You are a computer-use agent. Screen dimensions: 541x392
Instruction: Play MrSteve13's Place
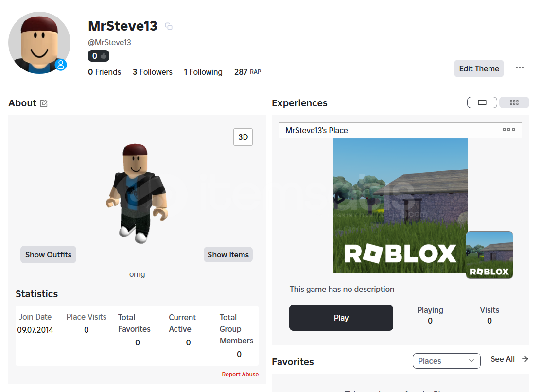[341, 318]
